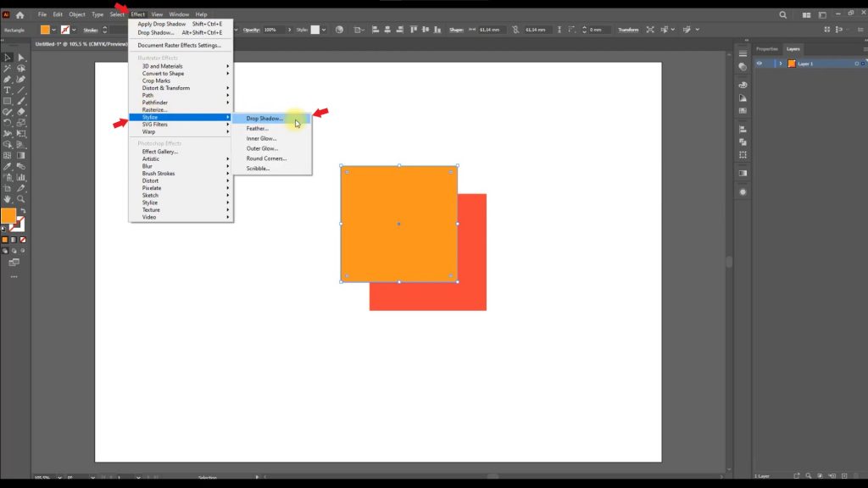Switch to the Layers tab

[793, 48]
